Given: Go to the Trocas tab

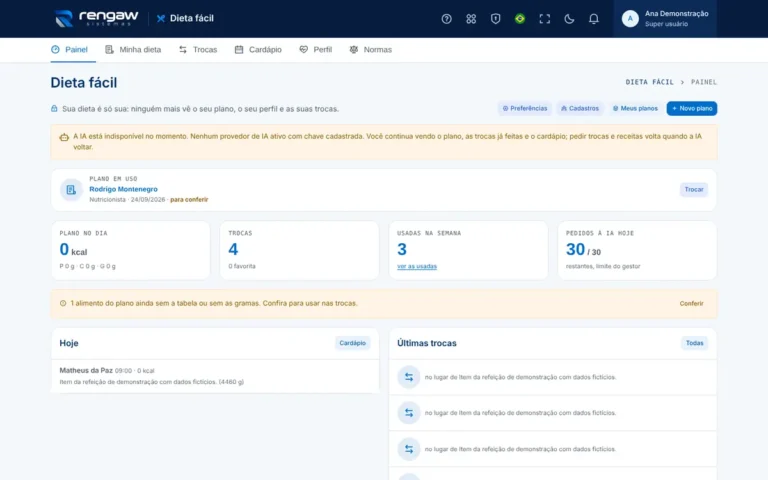Looking at the screenshot, I should pyautogui.click(x=198, y=49).
